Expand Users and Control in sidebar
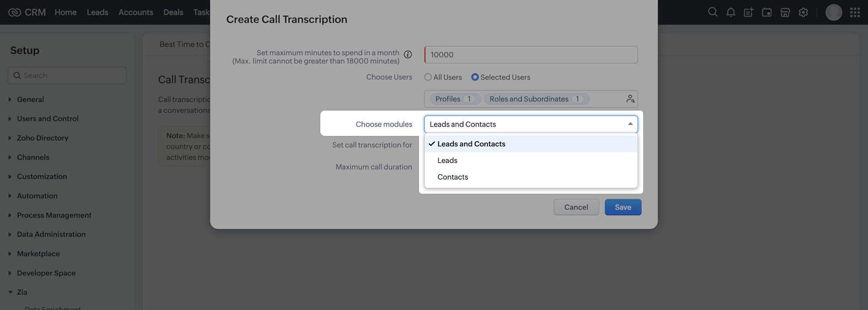 (x=47, y=119)
